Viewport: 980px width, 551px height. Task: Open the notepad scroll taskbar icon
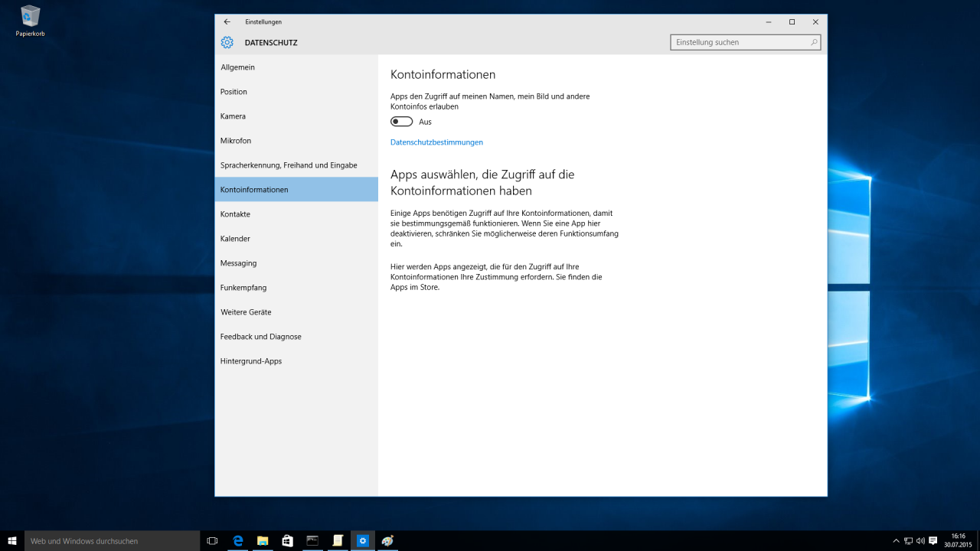[338, 541]
